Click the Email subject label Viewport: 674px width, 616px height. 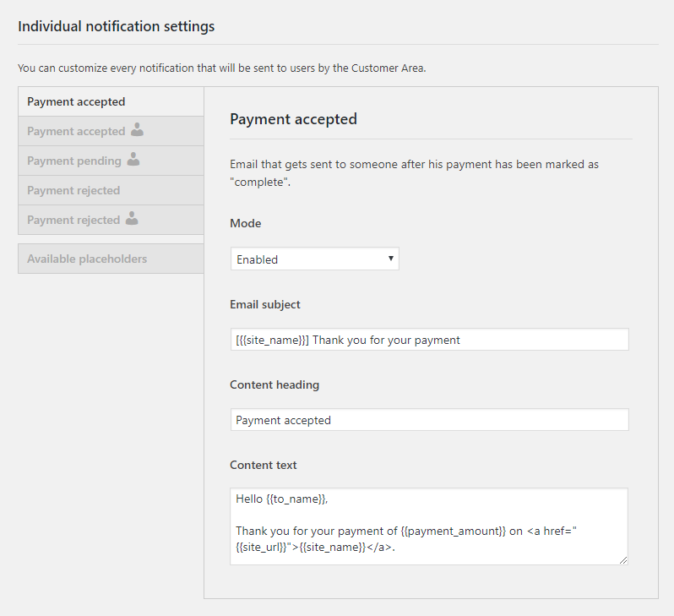click(x=265, y=304)
